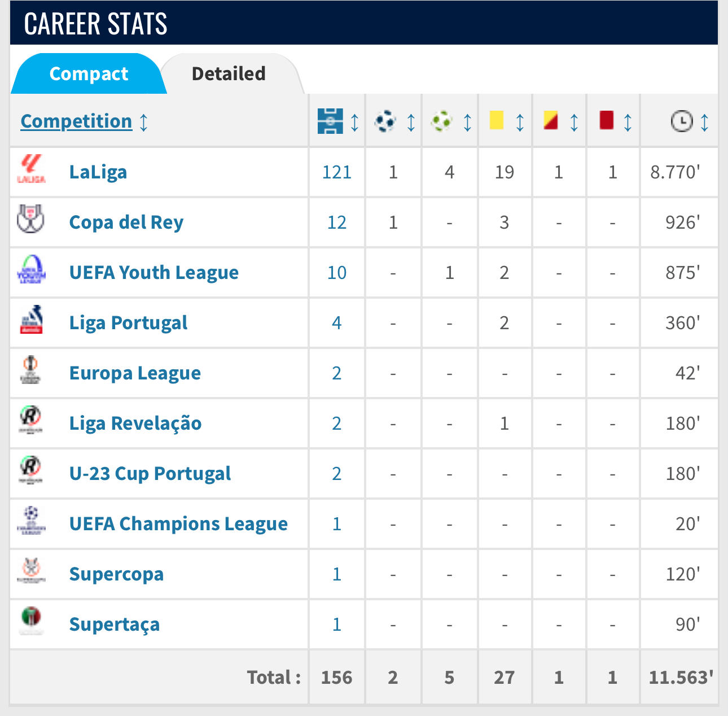Sort by minutes played clock column
The height and width of the screenshot is (716, 728).
(x=704, y=122)
